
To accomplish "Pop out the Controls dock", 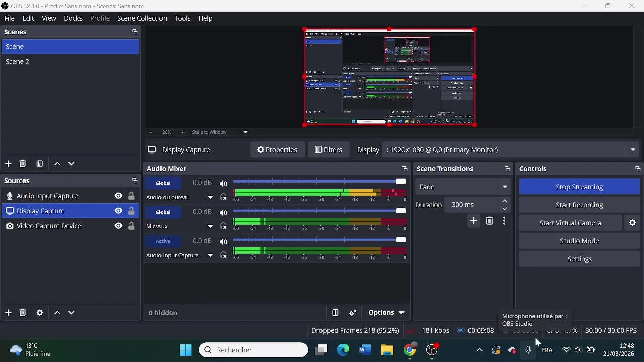I will pos(638,169).
